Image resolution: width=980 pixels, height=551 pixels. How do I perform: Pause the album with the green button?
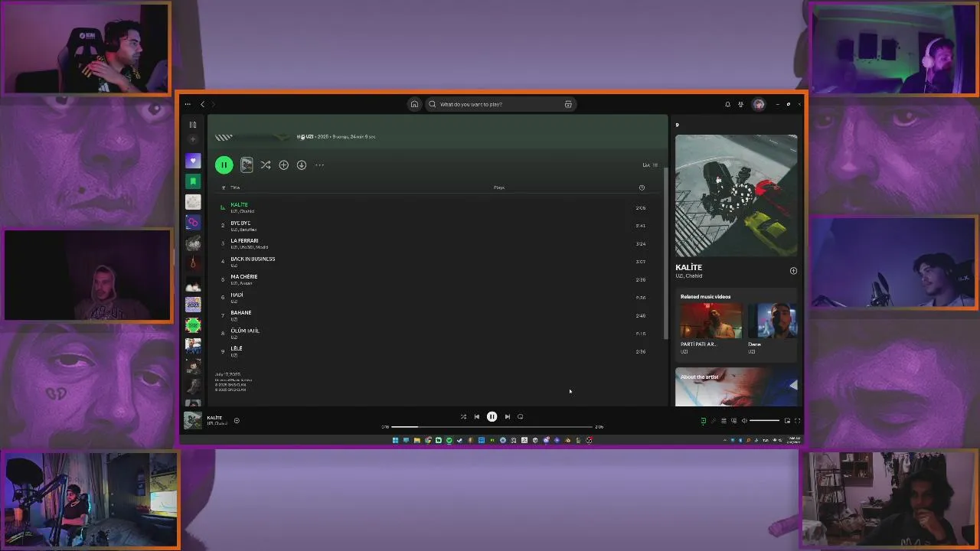[224, 165]
